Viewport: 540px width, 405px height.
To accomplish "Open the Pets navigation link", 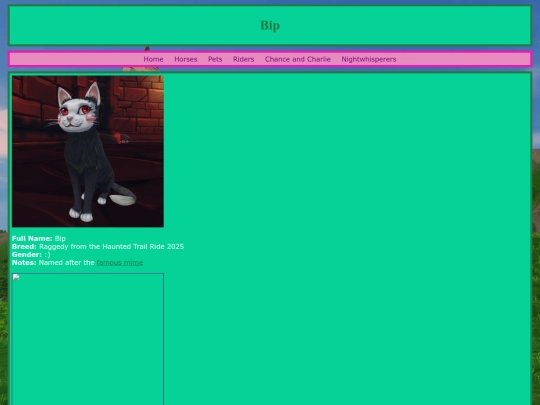I will click(x=215, y=59).
